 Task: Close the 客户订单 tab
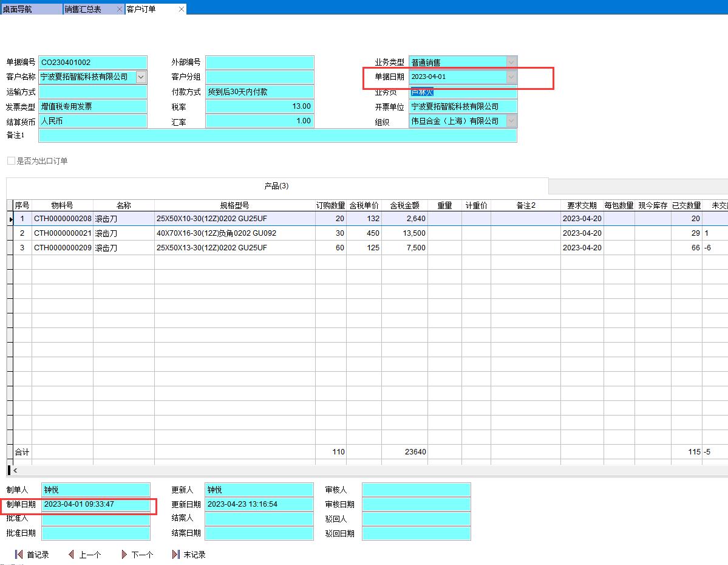coord(182,9)
